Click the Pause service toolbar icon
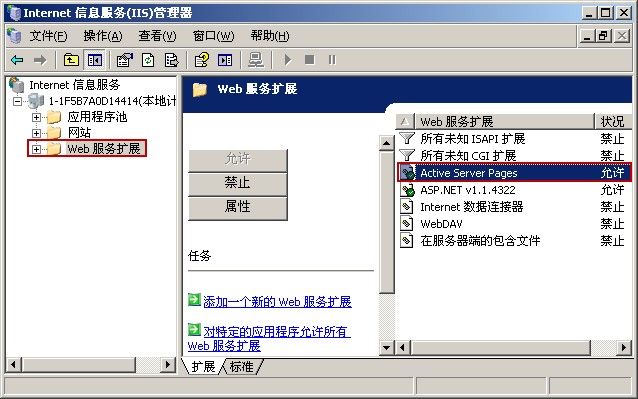Screen dimensions: 638x399 332,60
